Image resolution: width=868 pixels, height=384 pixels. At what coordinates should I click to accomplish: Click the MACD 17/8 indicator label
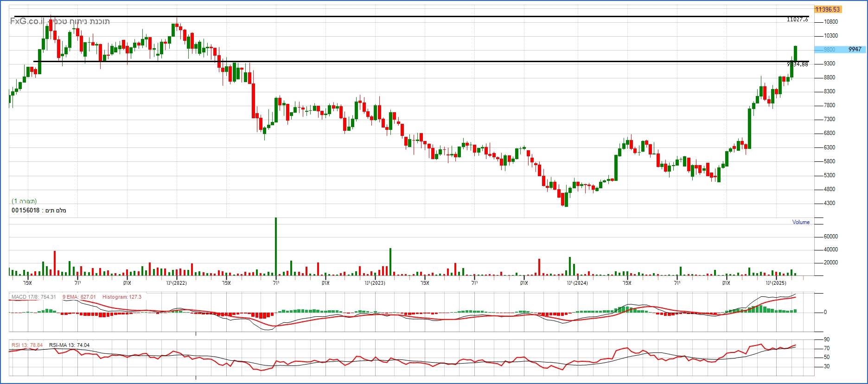pos(33,297)
